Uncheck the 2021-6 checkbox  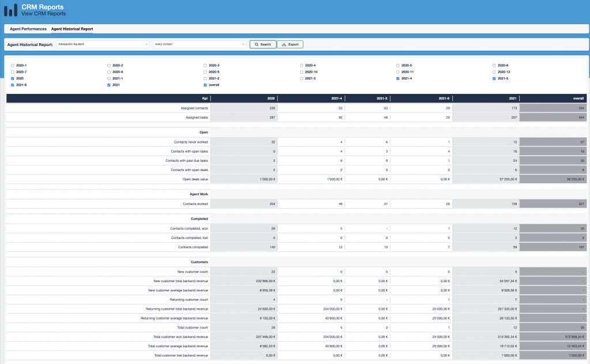(x=13, y=85)
